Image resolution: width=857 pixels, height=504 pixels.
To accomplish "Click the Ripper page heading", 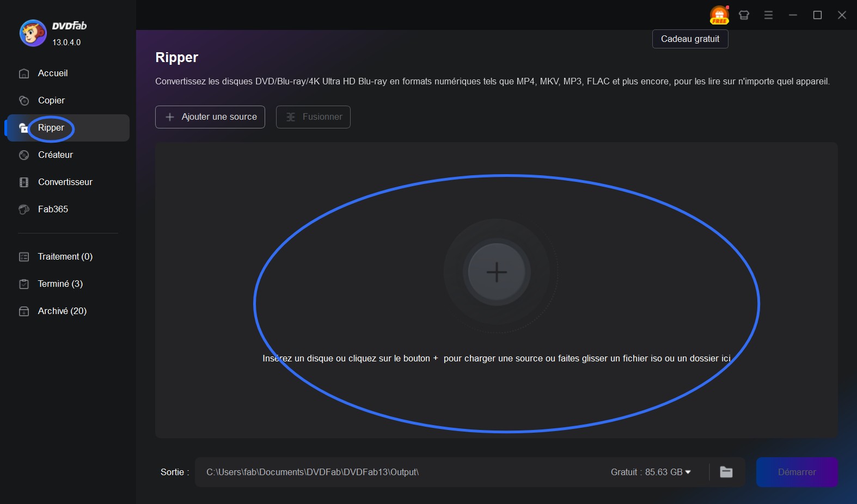I will [177, 58].
